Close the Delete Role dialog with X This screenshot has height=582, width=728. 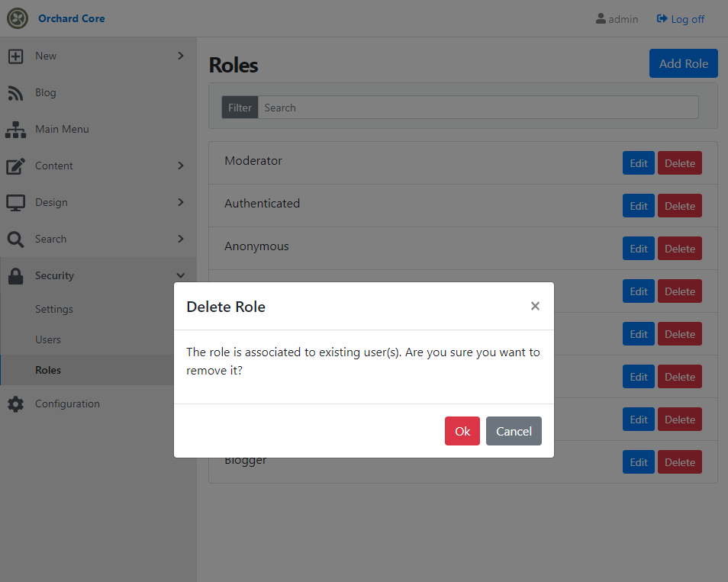[x=535, y=306]
